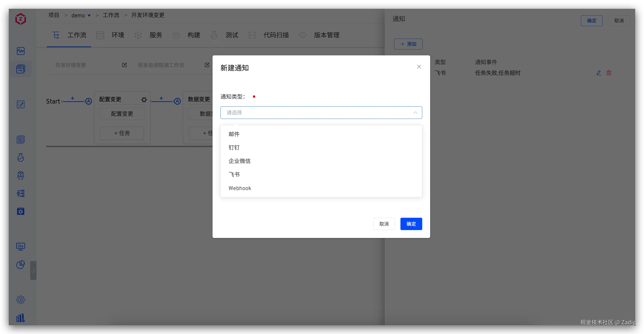
Task: Select Webhook notification type
Action: (x=240, y=188)
